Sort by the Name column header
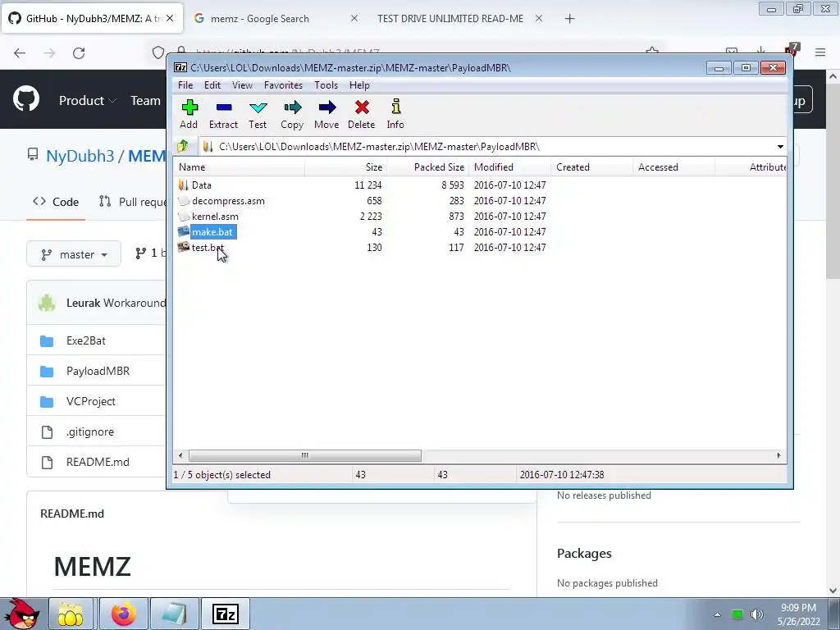Viewport: 840px width, 630px height. coord(239,167)
